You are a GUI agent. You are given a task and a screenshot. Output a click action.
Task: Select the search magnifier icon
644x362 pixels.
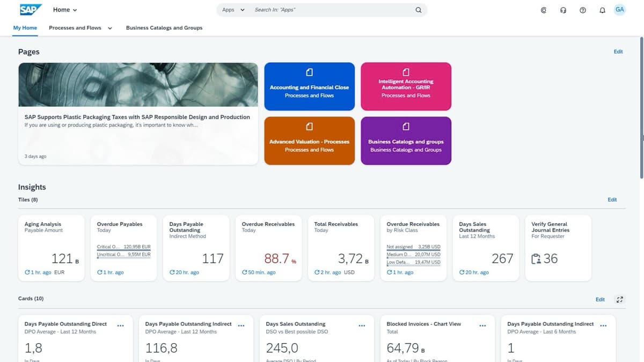[x=419, y=10]
